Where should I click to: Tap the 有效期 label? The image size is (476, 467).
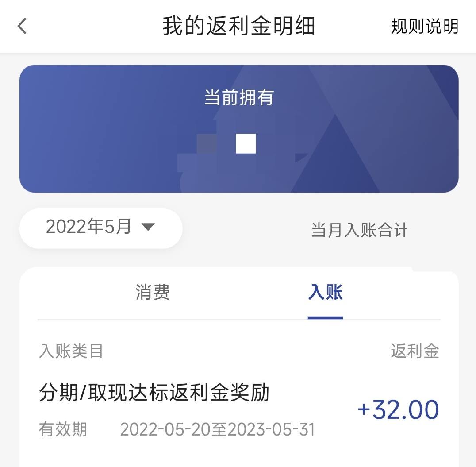(x=63, y=429)
